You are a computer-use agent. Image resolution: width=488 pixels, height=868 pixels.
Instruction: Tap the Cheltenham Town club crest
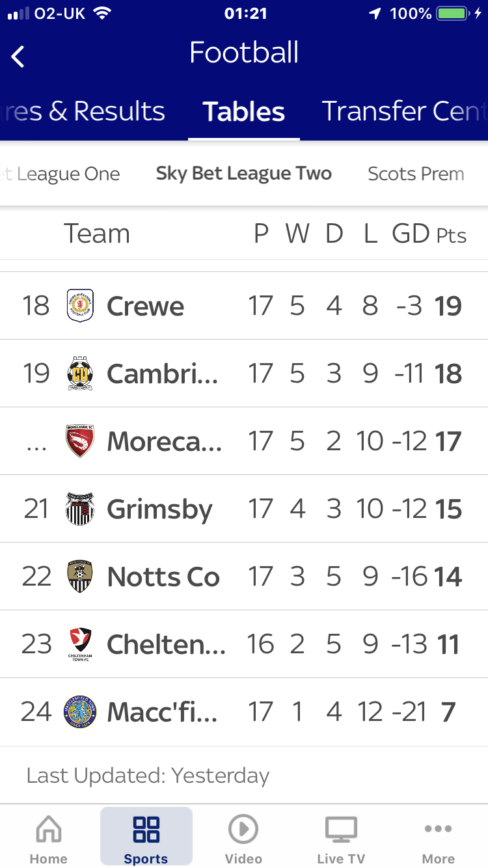tap(80, 644)
